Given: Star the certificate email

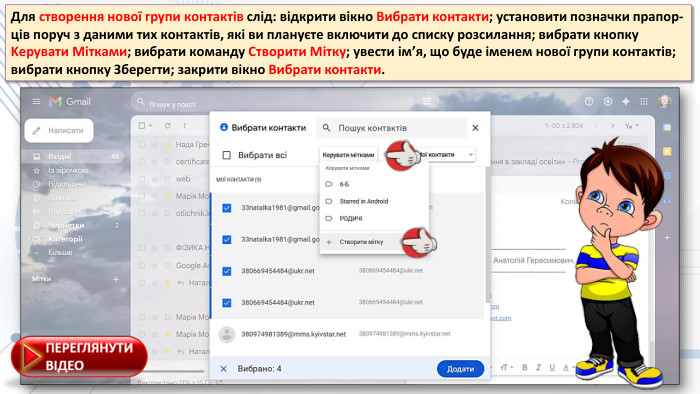Looking at the screenshot, I should pyautogui.click(x=154, y=162).
